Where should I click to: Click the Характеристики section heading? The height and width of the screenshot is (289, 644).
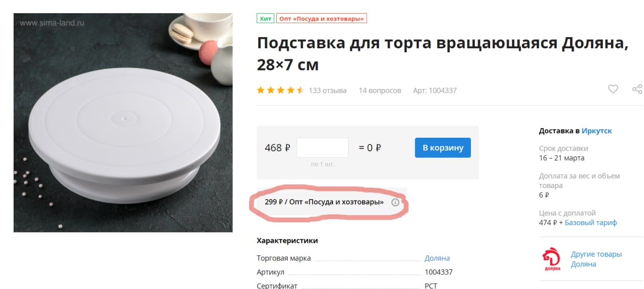[x=287, y=240]
